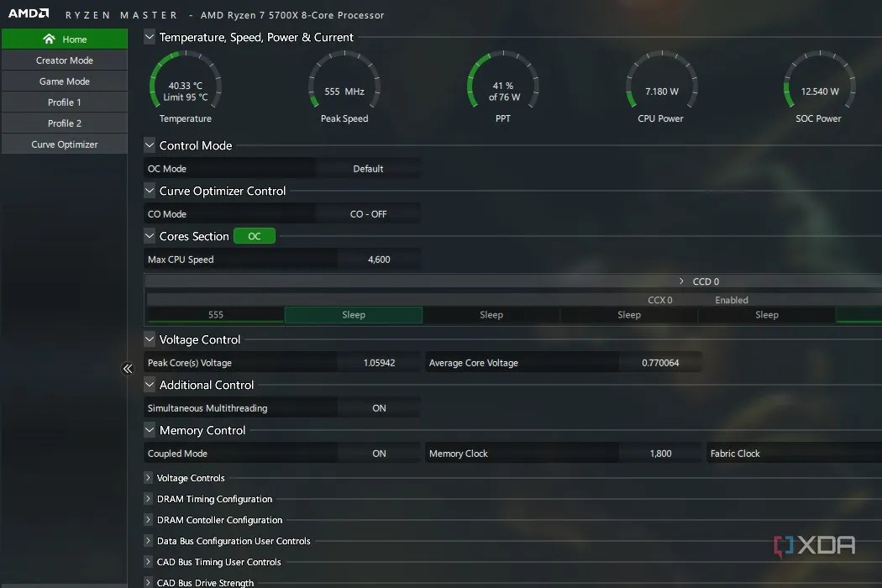Click the Simultaneous Multithreading label
Screen dimensions: 882x588
(207, 408)
